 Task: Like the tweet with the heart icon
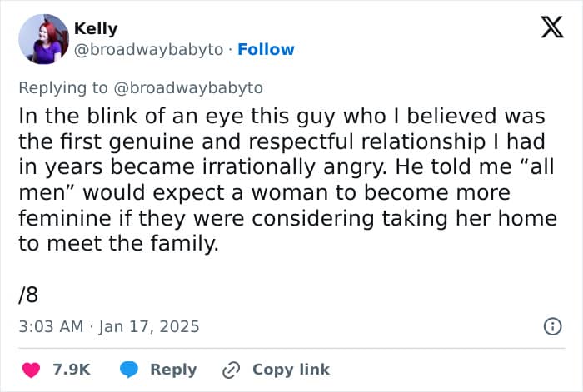click(x=32, y=370)
